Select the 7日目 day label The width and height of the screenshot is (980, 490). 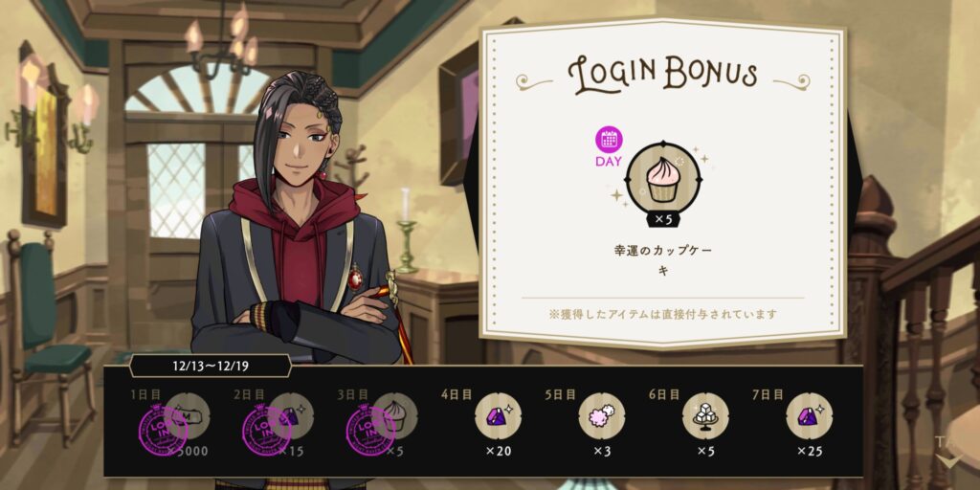pyautogui.click(x=768, y=394)
